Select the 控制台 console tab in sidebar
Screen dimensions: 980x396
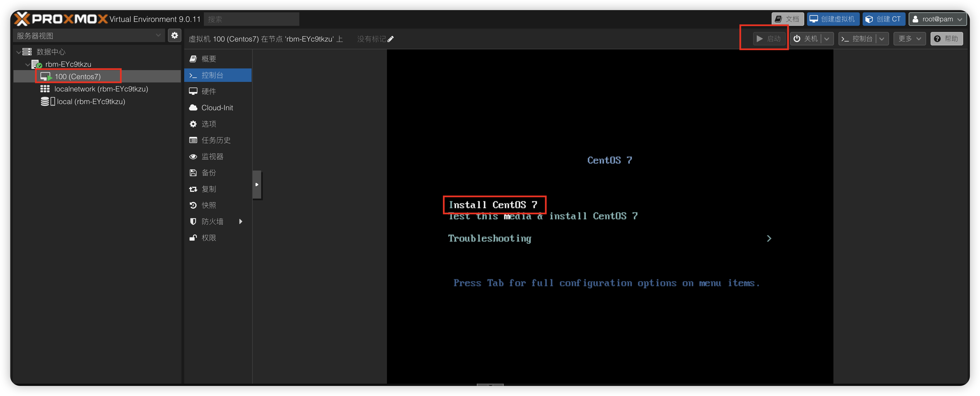[x=212, y=75]
